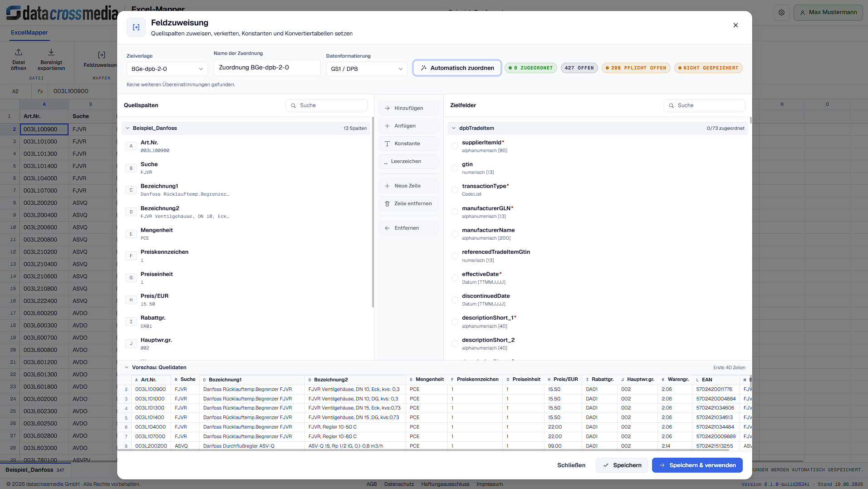Select the manufacturerGLN target field radio
The image size is (868, 489).
pos(455,212)
